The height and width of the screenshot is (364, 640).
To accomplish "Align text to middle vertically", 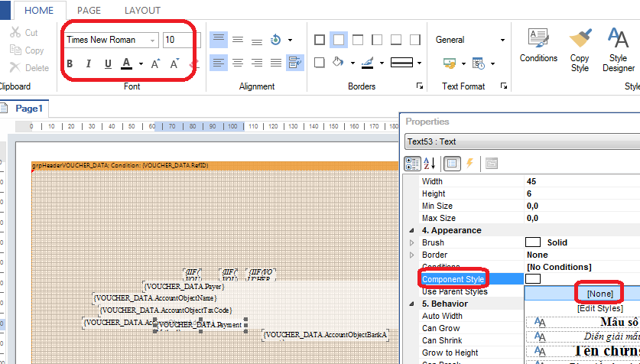I will tap(238, 40).
